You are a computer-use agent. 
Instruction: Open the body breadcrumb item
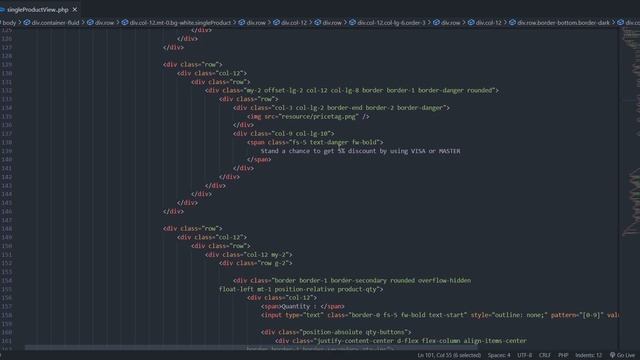tap(9, 23)
